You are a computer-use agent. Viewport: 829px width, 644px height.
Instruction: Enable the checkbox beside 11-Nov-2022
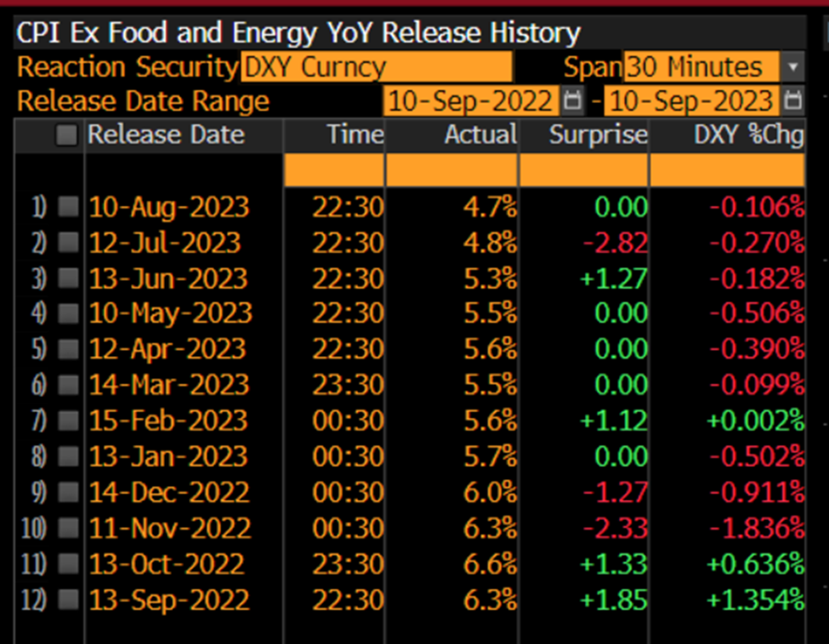click(68, 528)
